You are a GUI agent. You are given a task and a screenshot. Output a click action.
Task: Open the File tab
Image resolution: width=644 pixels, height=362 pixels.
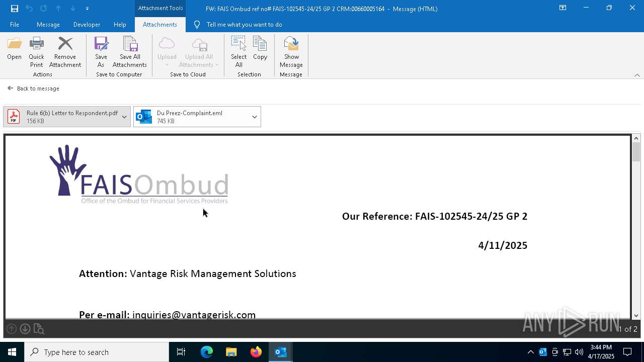click(15, 25)
